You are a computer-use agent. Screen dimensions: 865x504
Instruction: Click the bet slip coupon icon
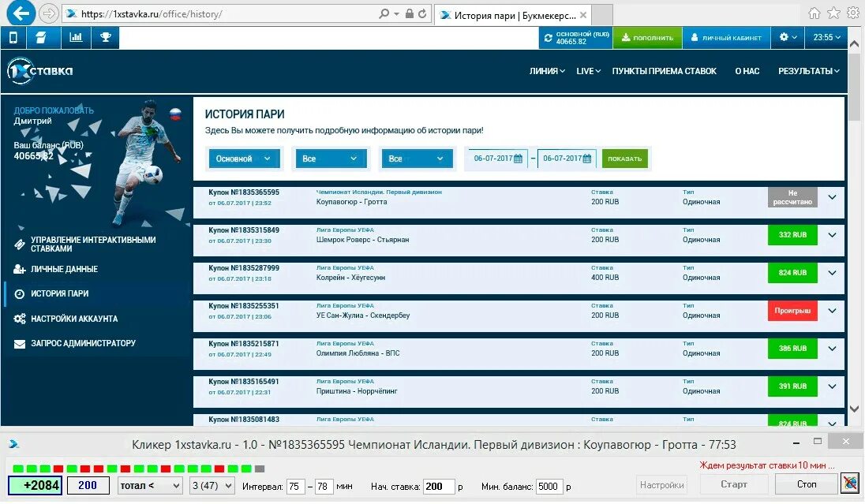(x=41, y=38)
